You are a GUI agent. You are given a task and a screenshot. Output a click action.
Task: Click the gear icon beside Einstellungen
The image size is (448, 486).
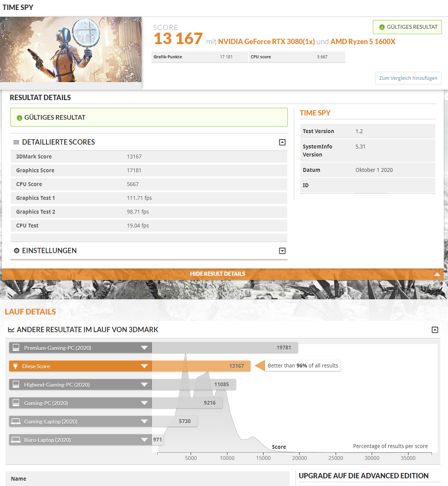point(16,250)
